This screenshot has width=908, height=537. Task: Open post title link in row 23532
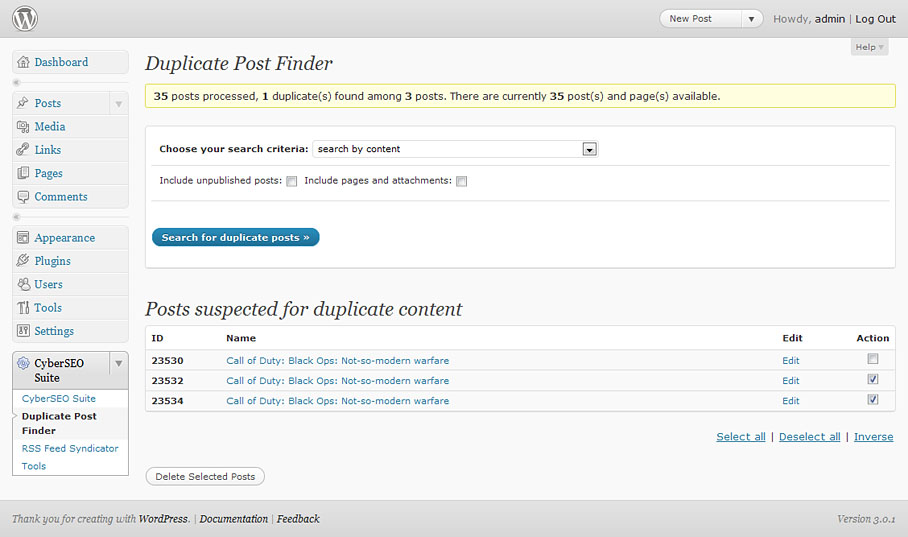(x=338, y=381)
